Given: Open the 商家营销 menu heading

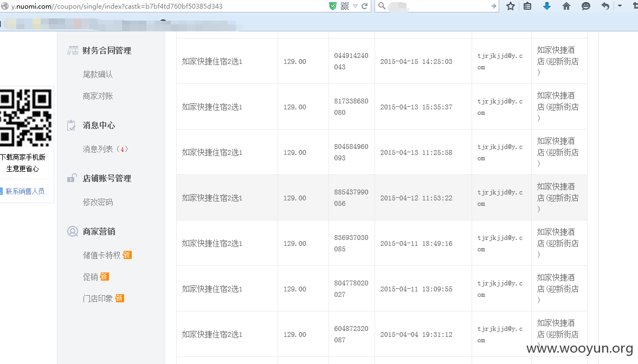Looking at the screenshot, I should pyautogui.click(x=99, y=231).
